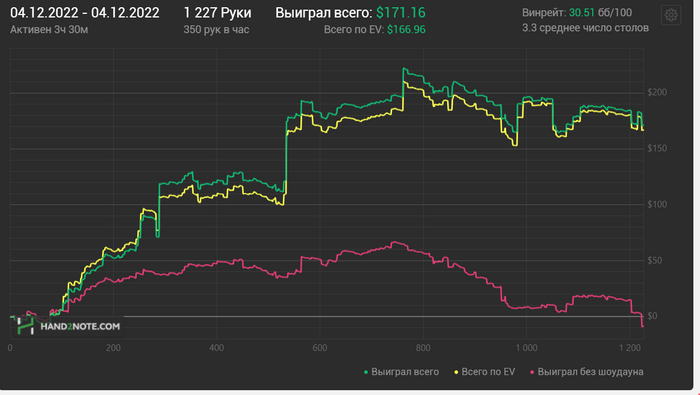Click the 'Всего по EV:' header label

pos(354,30)
